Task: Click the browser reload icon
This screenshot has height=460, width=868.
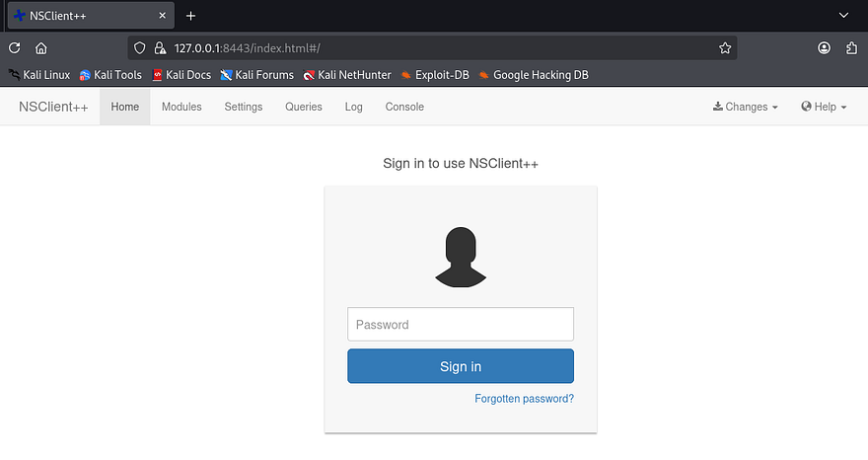Action: [15, 47]
